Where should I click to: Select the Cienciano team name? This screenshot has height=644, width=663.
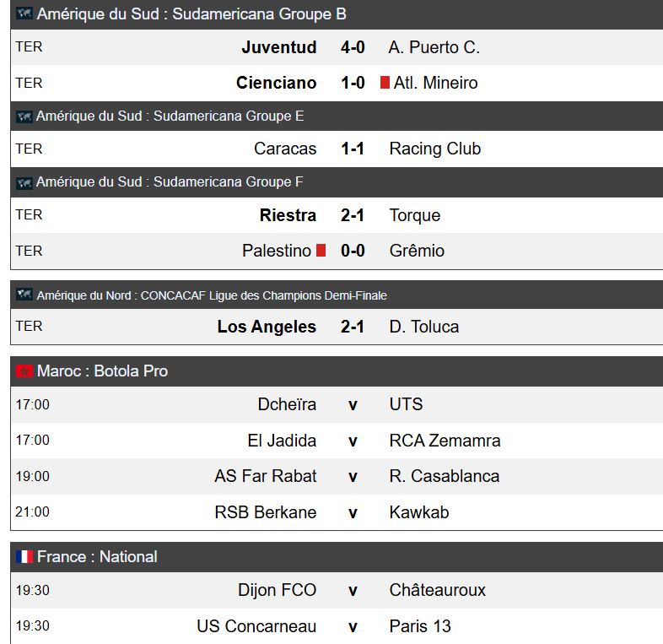pos(276,83)
